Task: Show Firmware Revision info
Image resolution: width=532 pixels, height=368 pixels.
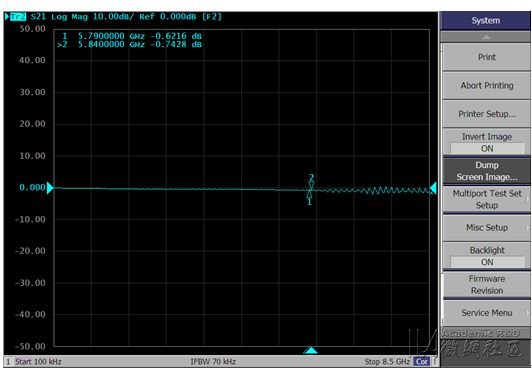Action: [487, 285]
